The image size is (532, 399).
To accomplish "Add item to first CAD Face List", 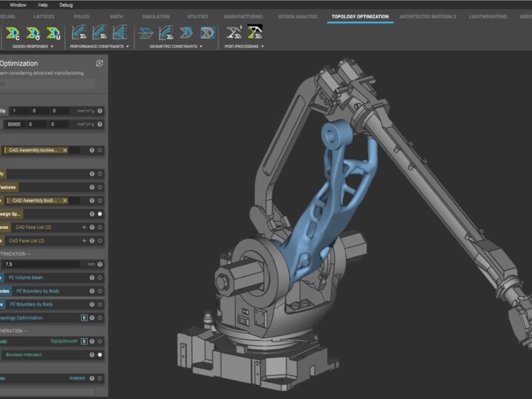I will tap(84, 228).
